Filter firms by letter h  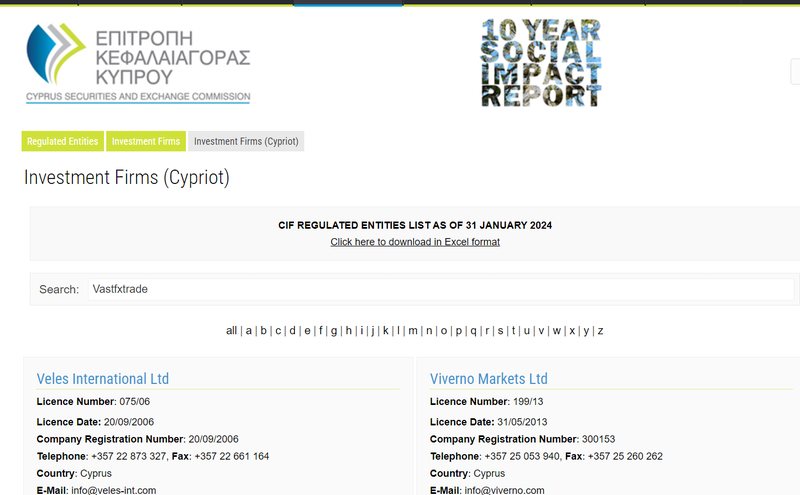tap(348, 331)
